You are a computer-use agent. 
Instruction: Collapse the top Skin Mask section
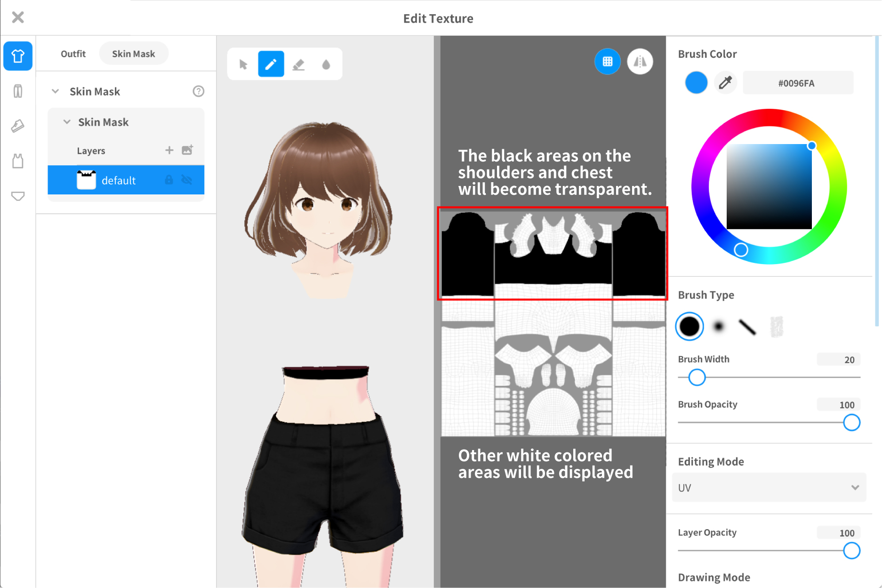[x=56, y=91]
